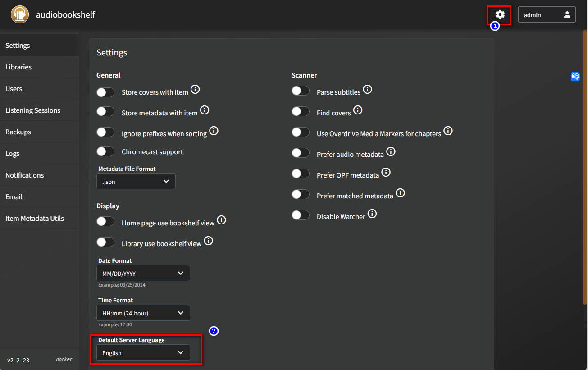The width and height of the screenshot is (588, 370).
Task: Open the Default Server Language dropdown
Action: click(143, 353)
